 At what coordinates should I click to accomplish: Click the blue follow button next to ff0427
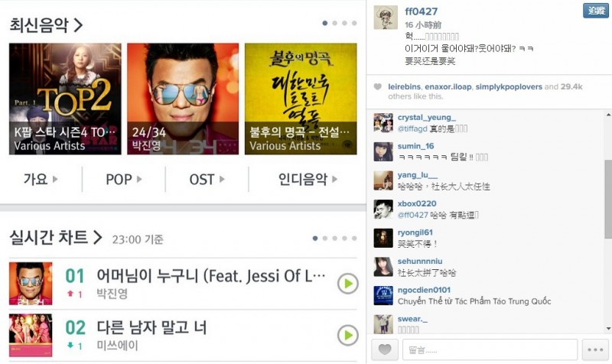(x=596, y=11)
